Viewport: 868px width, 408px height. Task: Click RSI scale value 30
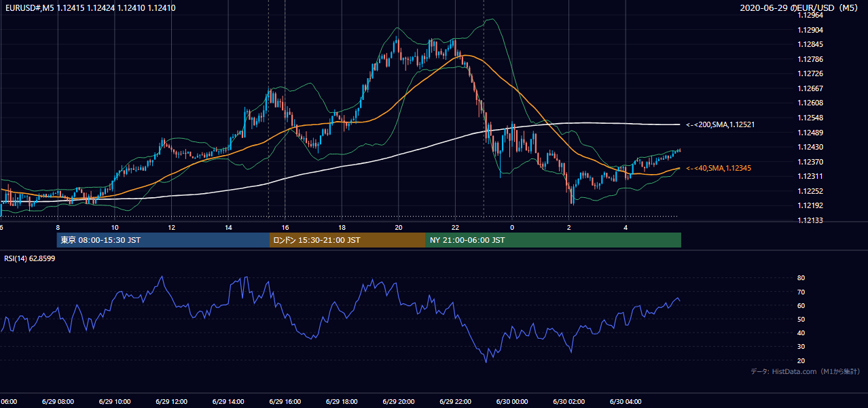pyautogui.click(x=801, y=347)
